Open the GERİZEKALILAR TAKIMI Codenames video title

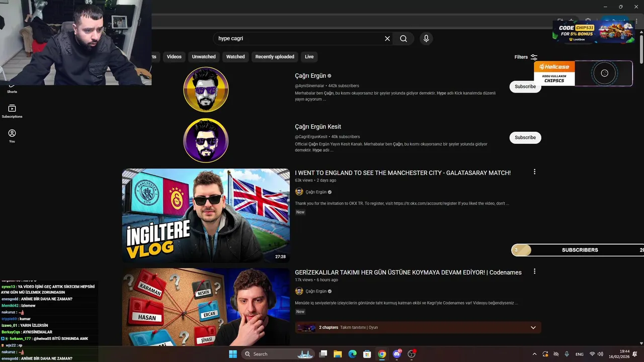408,273
